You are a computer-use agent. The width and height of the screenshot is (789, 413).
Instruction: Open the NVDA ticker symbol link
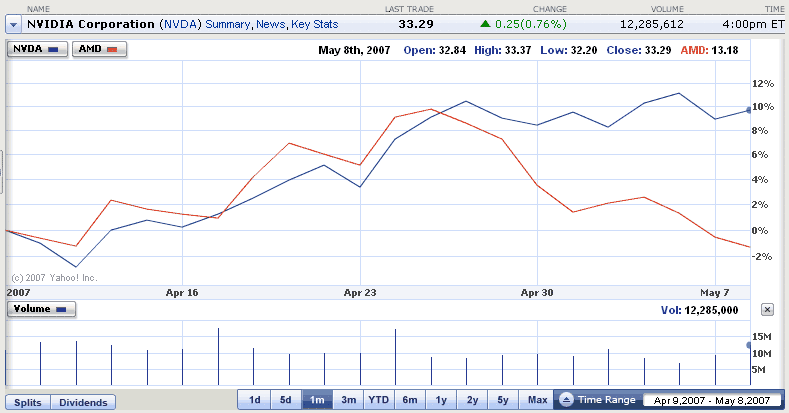(181, 24)
